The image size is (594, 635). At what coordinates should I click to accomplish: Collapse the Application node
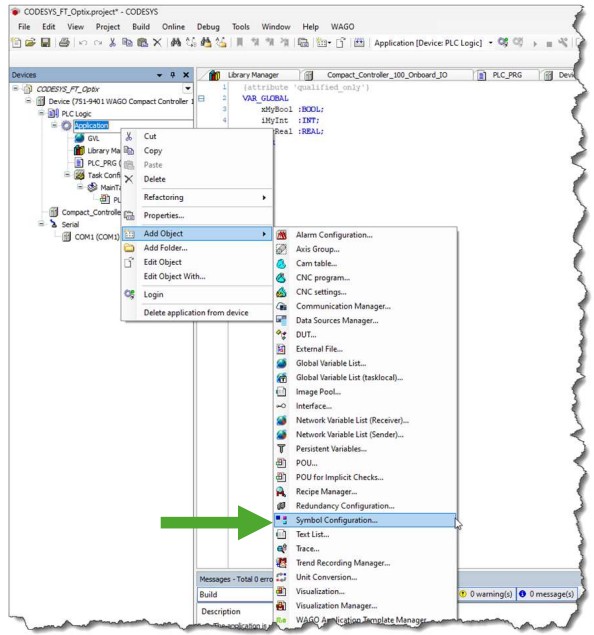point(54,125)
